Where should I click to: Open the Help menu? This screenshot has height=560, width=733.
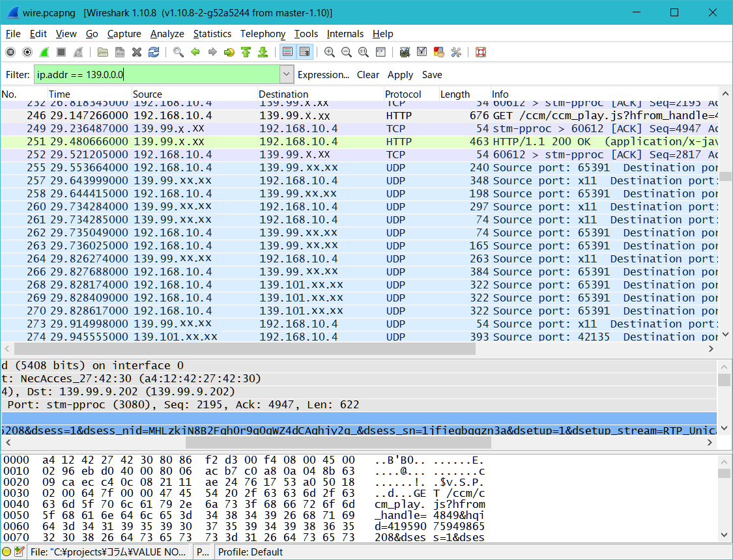[383, 34]
